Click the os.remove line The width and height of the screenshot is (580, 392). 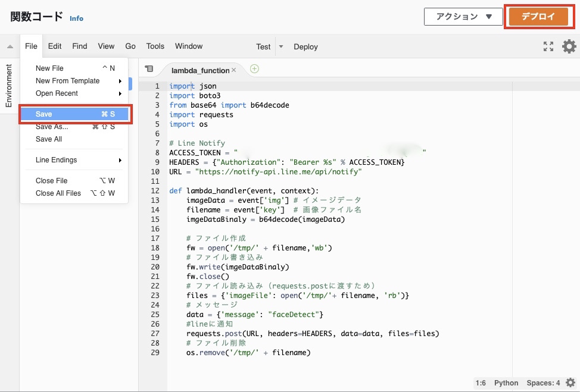(248, 353)
